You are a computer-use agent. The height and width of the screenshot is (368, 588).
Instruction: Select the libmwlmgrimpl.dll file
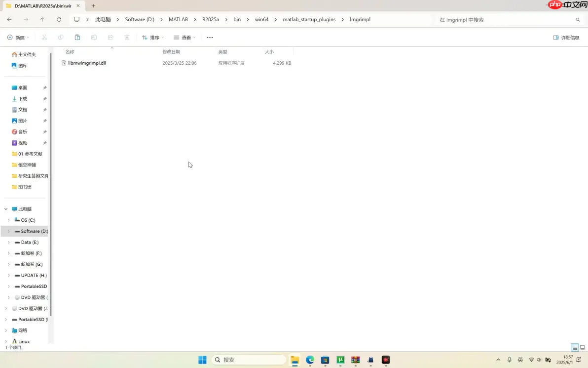click(x=87, y=63)
